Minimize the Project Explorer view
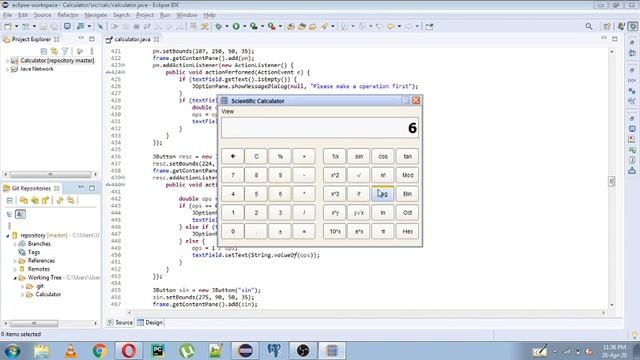 (x=81, y=39)
